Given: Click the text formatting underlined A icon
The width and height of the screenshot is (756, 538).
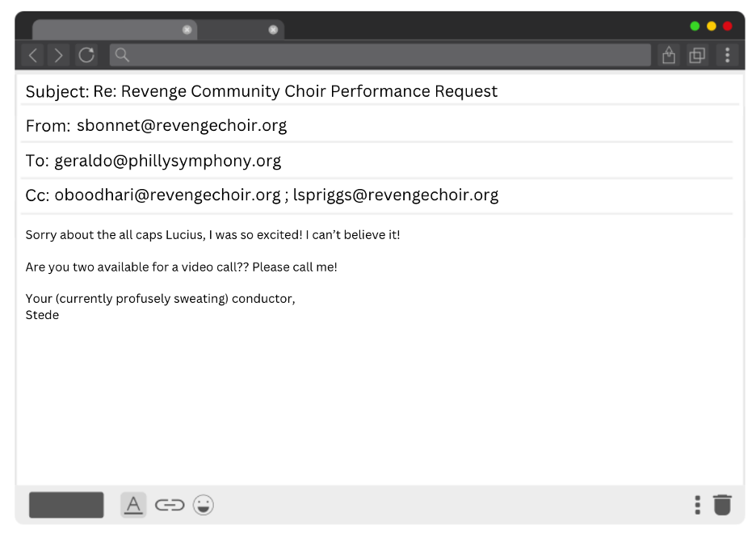Looking at the screenshot, I should [133, 505].
